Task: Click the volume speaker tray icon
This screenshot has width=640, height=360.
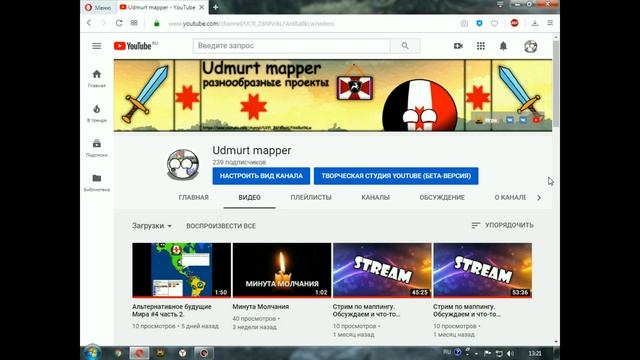Action: [x=510, y=353]
